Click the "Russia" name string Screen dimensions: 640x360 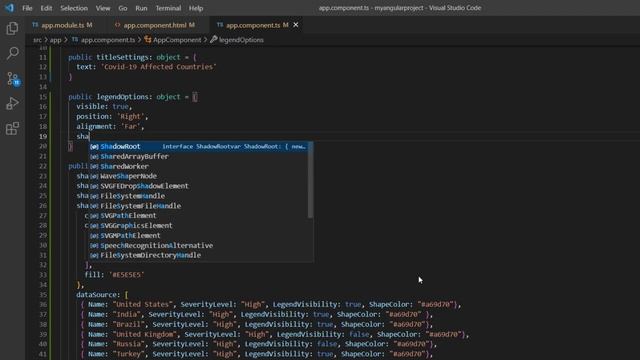tap(129, 344)
